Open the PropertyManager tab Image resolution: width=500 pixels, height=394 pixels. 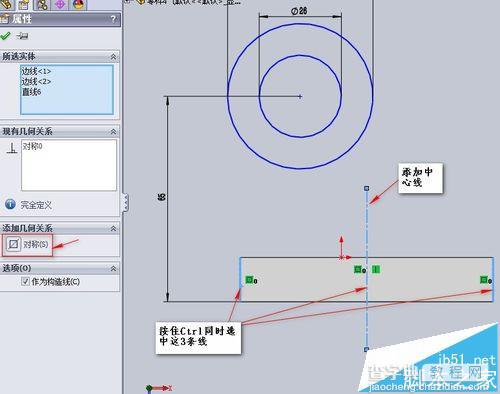click(x=23, y=5)
